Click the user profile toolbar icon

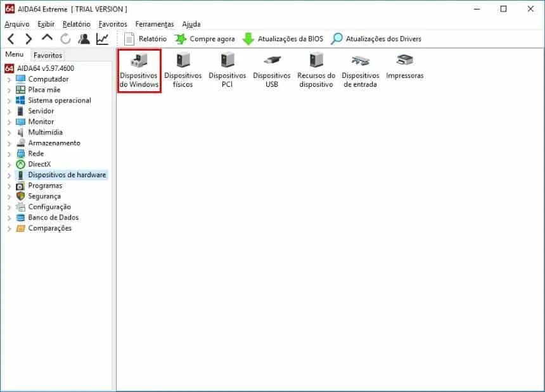pos(84,39)
